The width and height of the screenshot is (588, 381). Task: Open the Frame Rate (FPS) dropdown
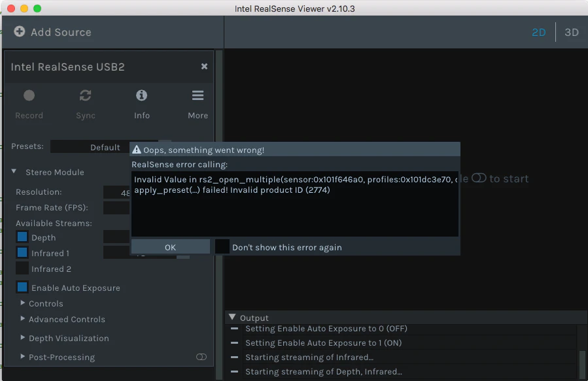(x=116, y=208)
